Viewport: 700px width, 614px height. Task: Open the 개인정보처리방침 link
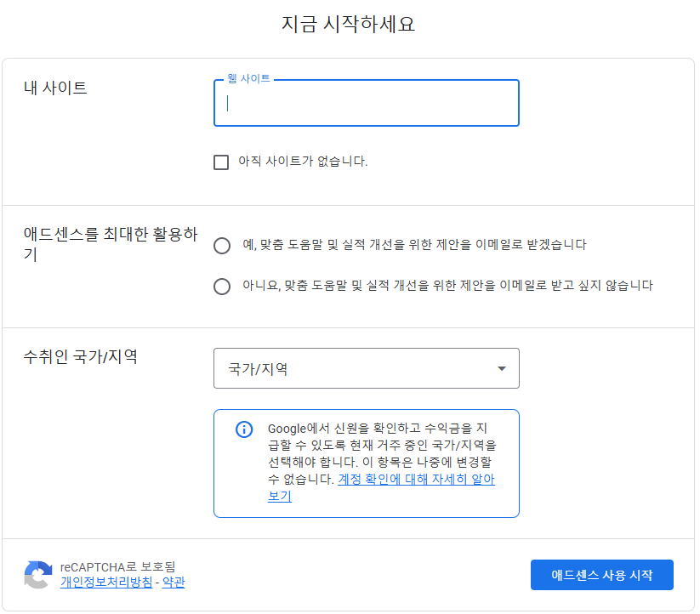(x=106, y=583)
